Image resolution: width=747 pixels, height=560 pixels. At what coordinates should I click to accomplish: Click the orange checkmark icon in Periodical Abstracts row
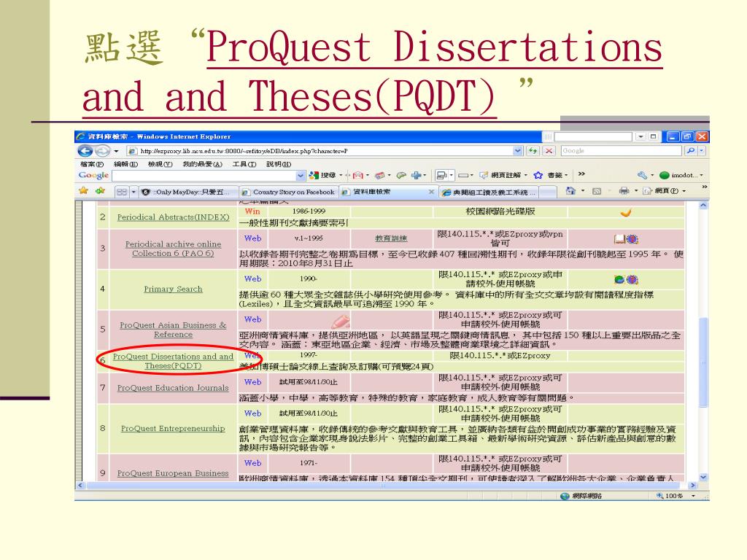click(626, 212)
